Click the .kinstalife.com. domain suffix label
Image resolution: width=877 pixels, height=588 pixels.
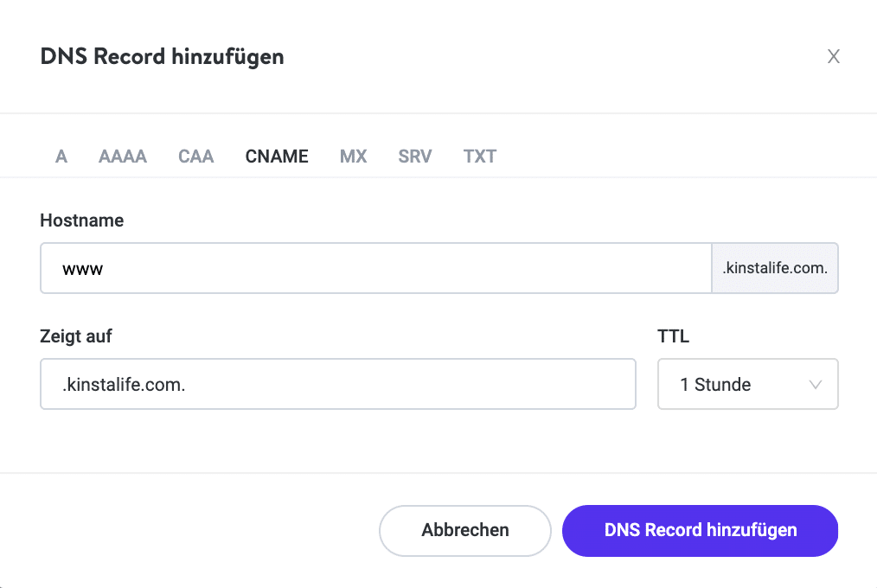(775, 268)
